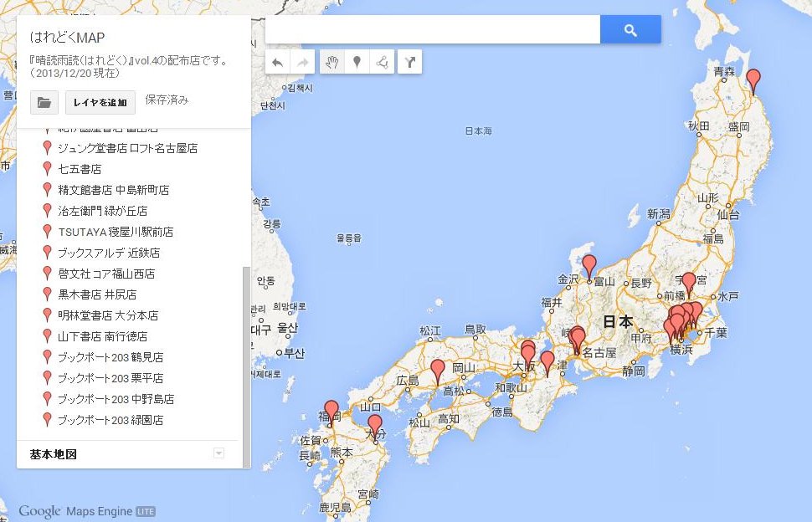Click the 保存済み status text
The height and width of the screenshot is (522, 812).
[167, 100]
